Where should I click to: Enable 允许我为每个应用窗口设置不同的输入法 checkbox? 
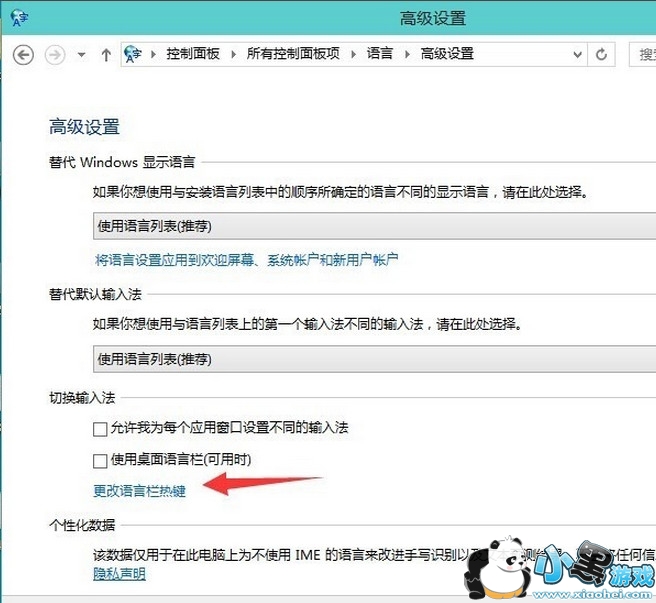[100, 429]
